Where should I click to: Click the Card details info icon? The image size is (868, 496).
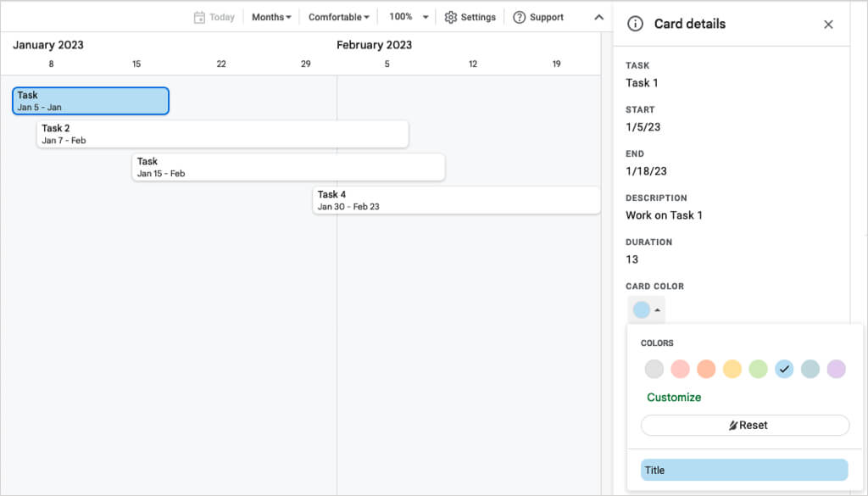635,24
